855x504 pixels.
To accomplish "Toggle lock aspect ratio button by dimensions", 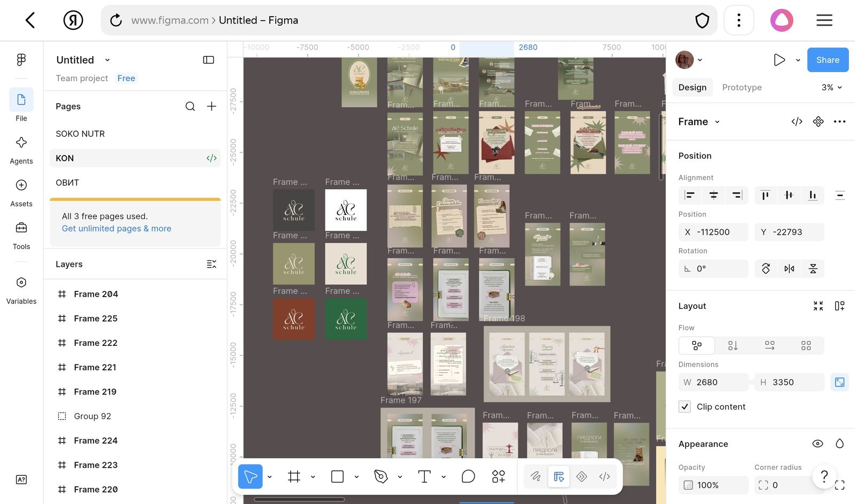I will coord(840,382).
